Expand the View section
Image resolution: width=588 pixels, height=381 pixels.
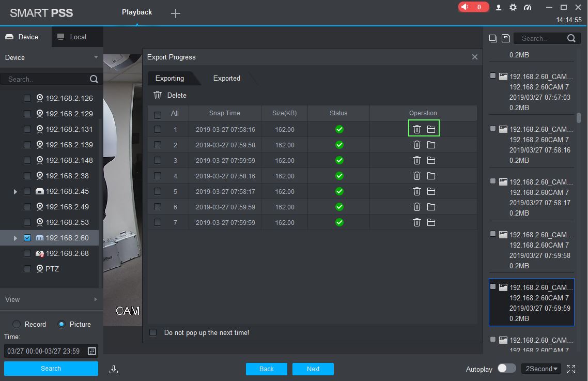(96, 299)
